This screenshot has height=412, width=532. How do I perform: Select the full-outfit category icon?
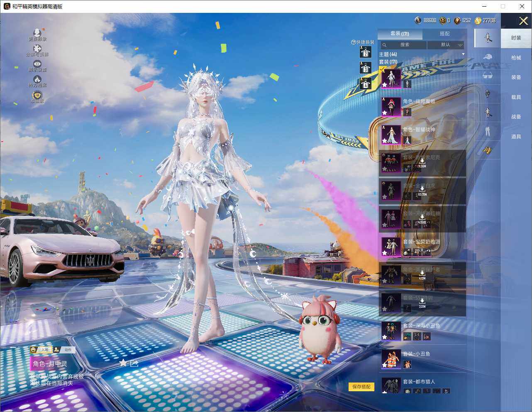coord(488,38)
